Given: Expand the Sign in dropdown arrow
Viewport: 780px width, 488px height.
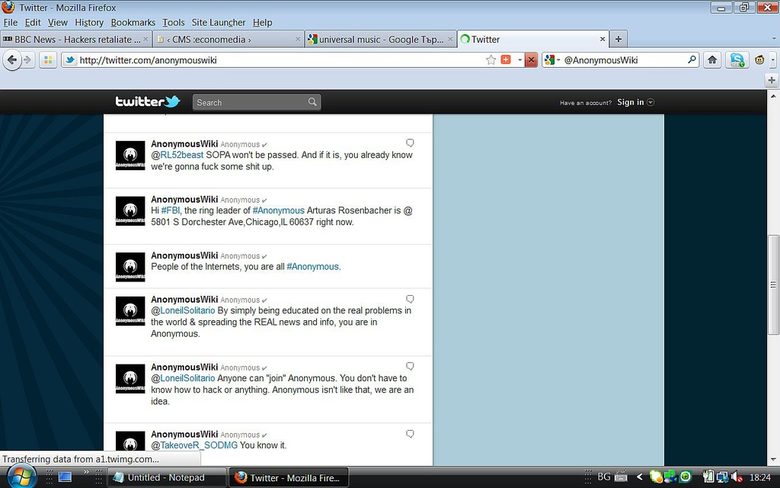Looking at the screenshot, I should [x=651, y=102].
